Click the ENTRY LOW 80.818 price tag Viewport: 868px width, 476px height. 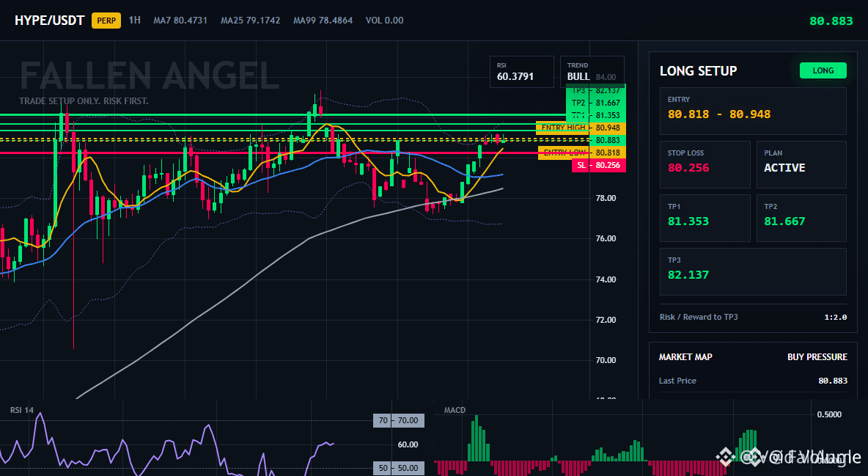[582, 153]
